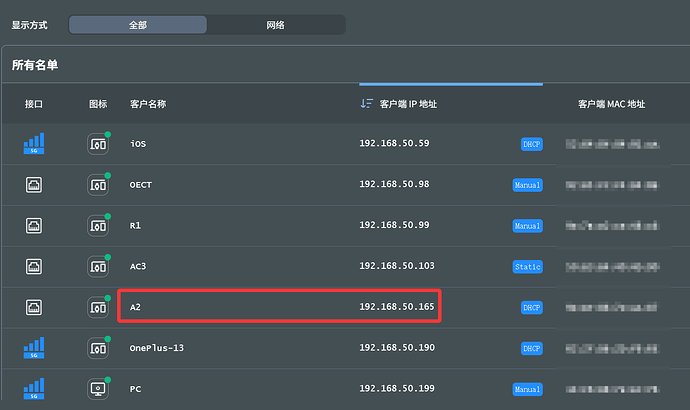The width and height of the screenshot is (690, 410).
Task: Click the Ethernet interface icon for OECT
Action: click(x=34, y=184)
